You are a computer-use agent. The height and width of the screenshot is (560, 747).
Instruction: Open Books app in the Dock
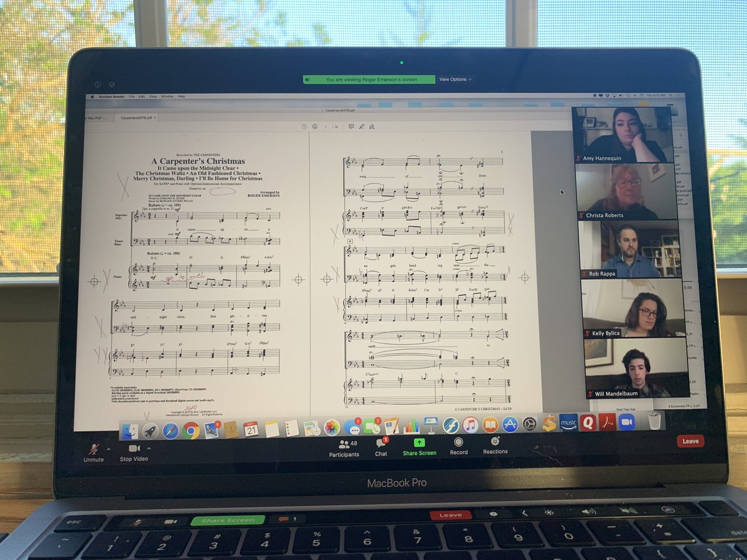pyautogui.click(x=490, y=424)
